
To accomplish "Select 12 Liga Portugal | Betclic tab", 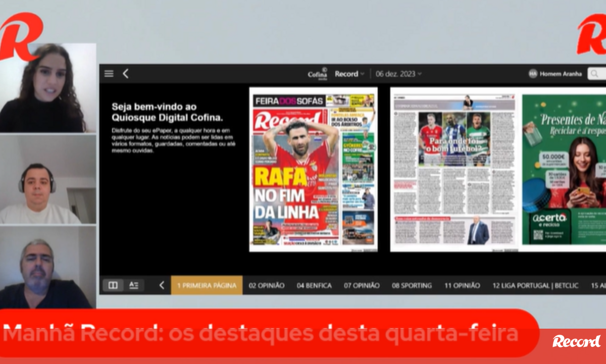I will point(535,285).
